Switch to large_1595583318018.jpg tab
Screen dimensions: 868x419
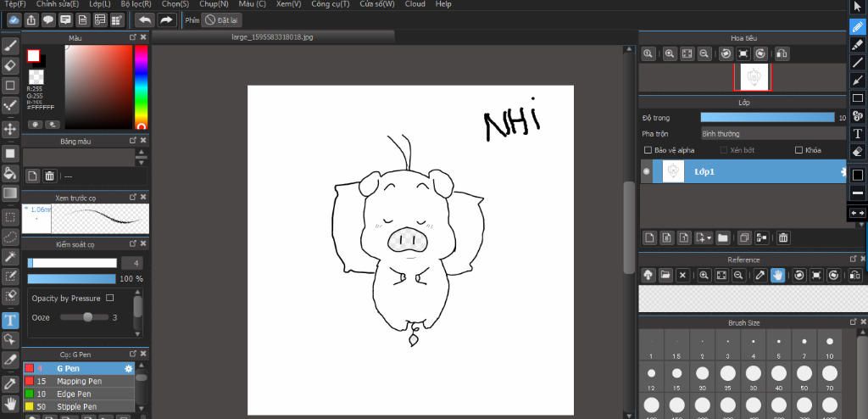coord(272,37)
